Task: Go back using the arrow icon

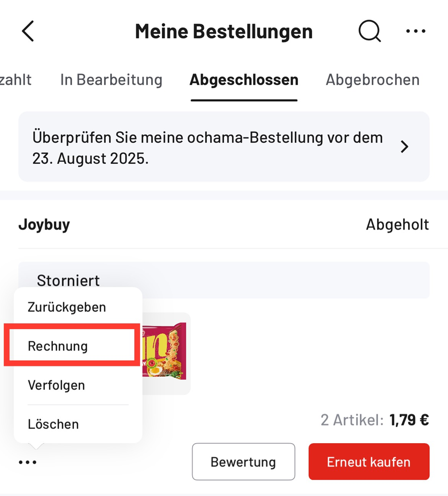Action: coord(28,31)
